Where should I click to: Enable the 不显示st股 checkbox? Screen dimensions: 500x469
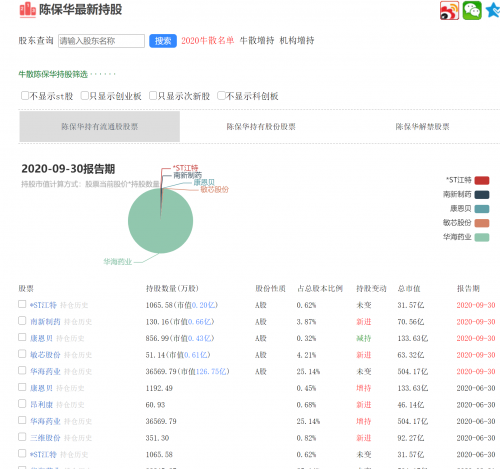pos(25,96)
